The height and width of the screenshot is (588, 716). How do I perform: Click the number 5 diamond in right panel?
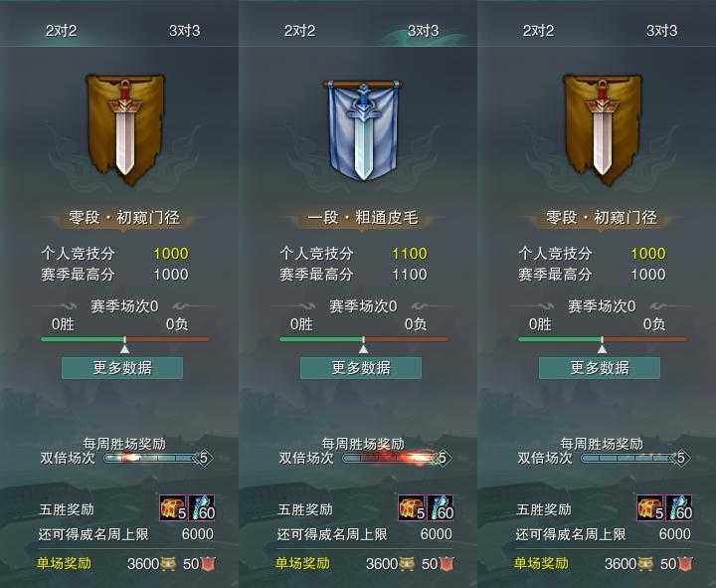click(680, 458)
